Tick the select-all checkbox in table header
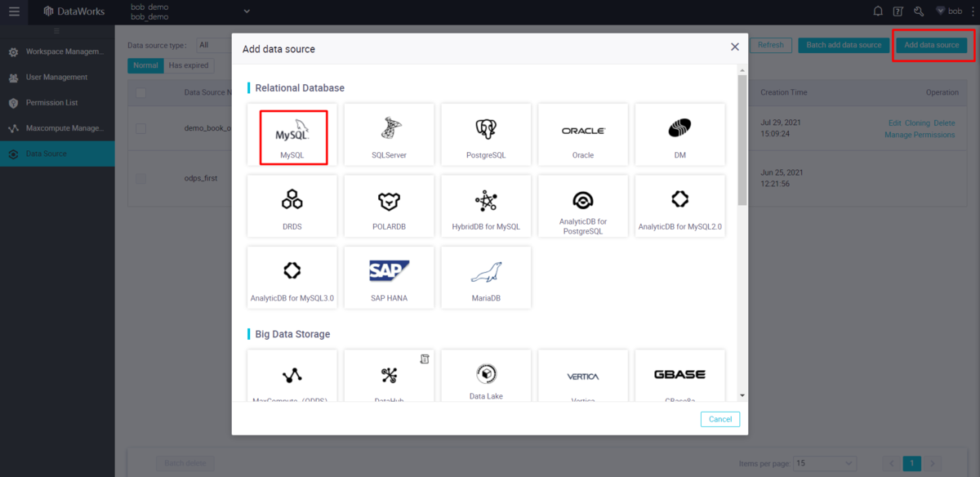 tap(141, 92)
